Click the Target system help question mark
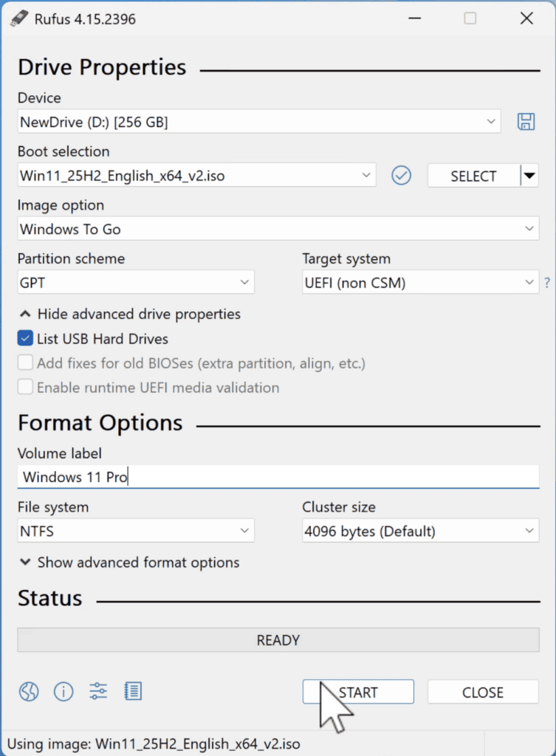The image size is (556, 756). [x=547, y=283]
